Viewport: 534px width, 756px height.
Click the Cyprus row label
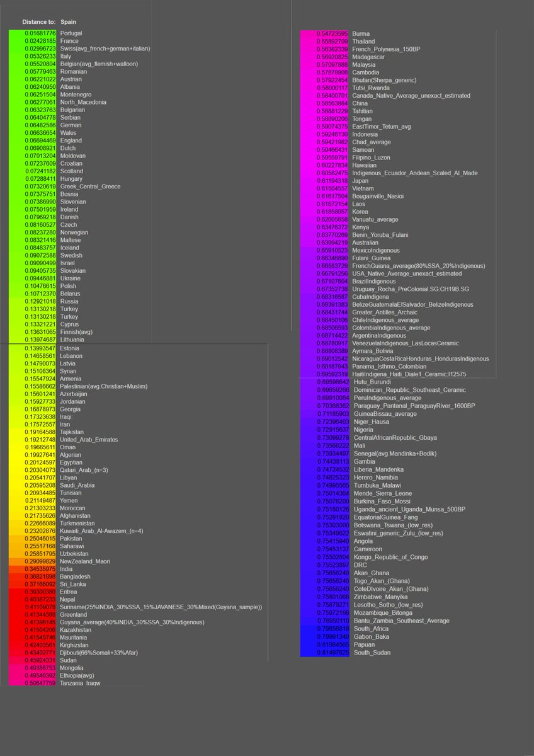pos(71,324)
